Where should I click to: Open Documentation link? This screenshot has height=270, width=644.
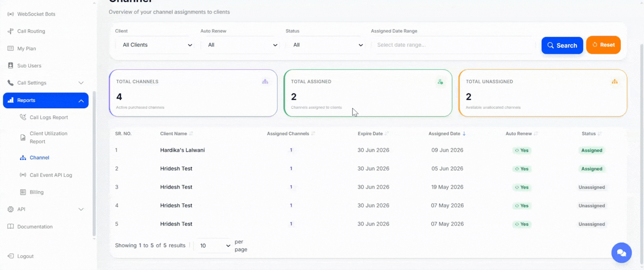pyautogui.click(x=35, y=227)
